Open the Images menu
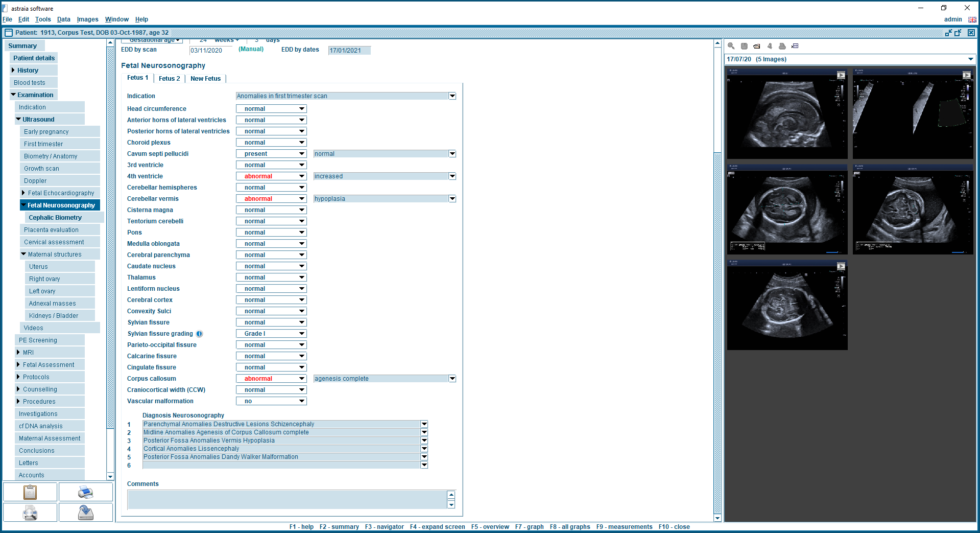This screenshot has width=980, height=533. [x=87, y=19]
